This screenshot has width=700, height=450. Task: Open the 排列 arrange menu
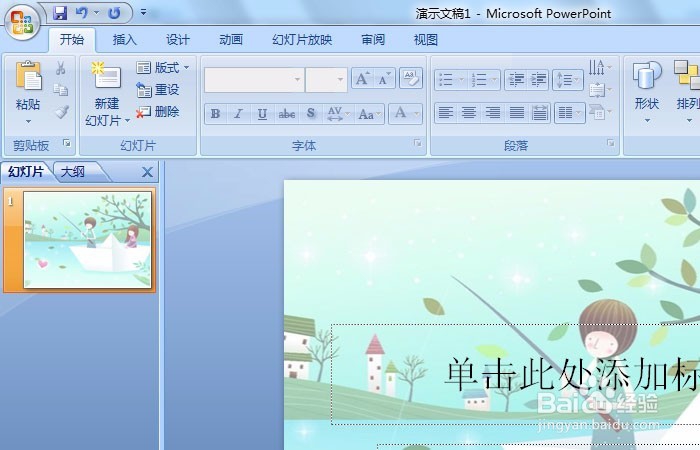[x=687, y=92]
